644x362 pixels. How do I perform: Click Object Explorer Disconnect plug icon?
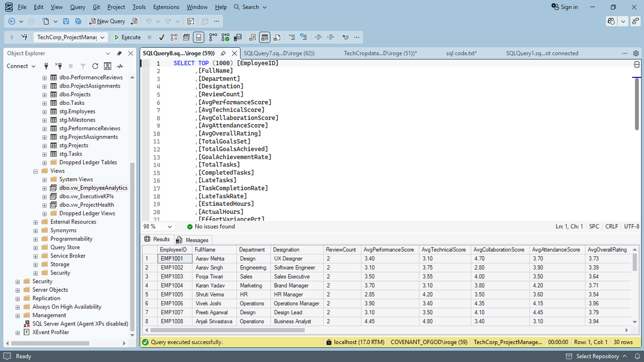(x=59, y=66)
